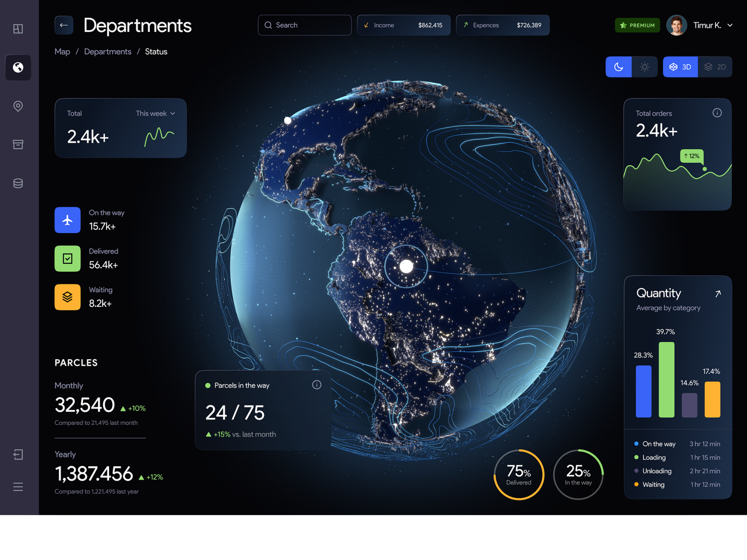Viewport: 747px width, 560px height.
Task: Switch the map to 2D view
Action: click(x=715, y=67)
